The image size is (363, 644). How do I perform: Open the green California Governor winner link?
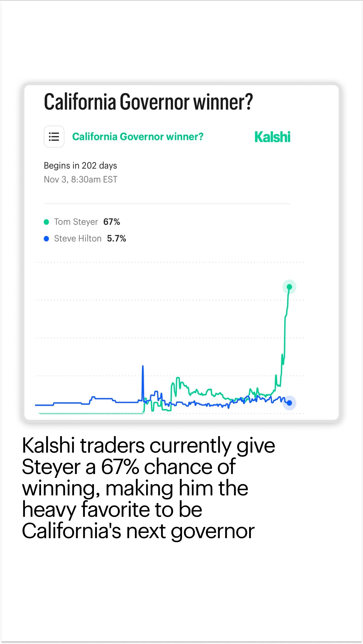coord(138,137)
